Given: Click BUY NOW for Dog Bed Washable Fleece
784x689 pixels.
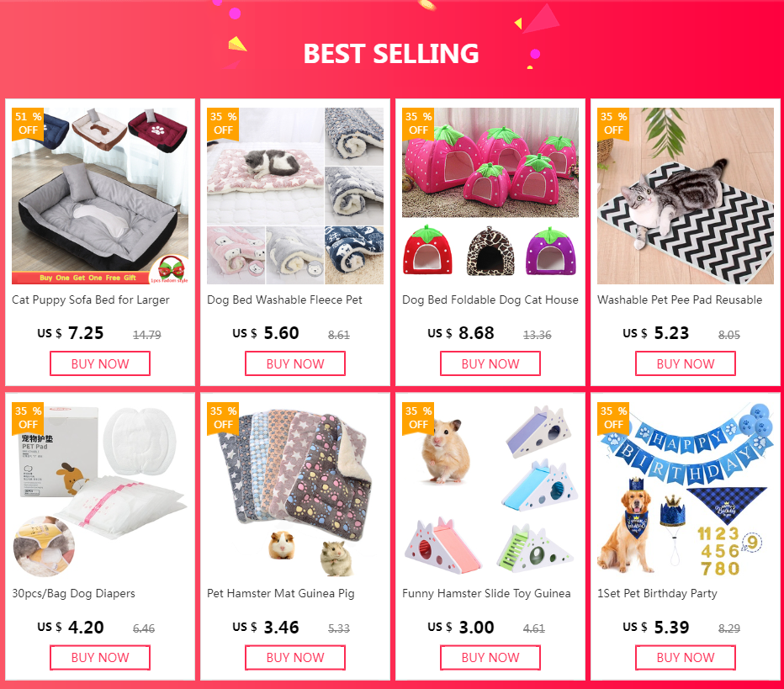Looking at the screenshot, I should (x=295, y=363).
